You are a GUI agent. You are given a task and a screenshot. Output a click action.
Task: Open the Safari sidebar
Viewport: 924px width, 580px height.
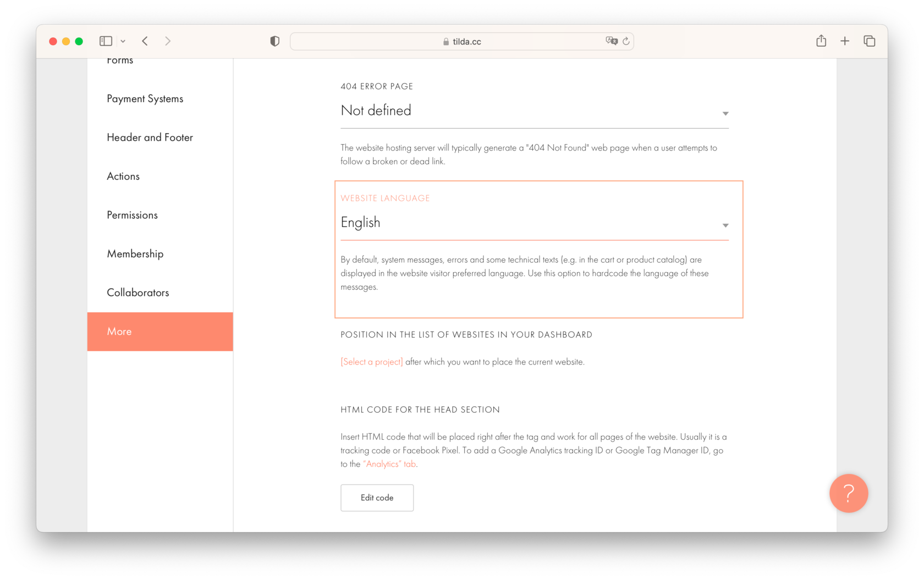(105, 41)
